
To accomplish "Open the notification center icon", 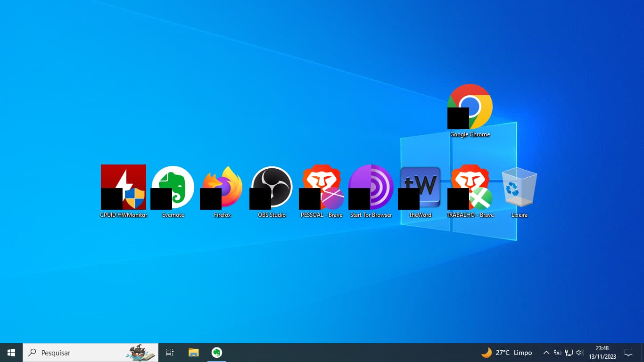I will point(628,353).
